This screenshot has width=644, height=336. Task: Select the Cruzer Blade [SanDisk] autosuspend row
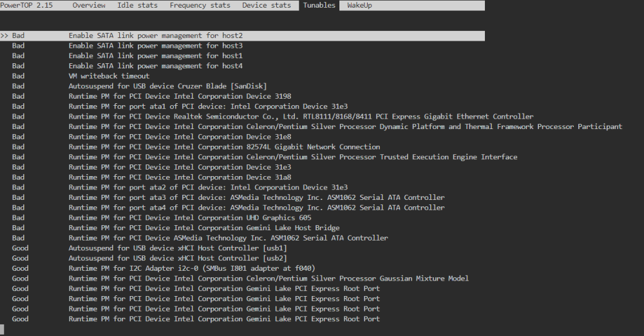[x=139, y=86]
